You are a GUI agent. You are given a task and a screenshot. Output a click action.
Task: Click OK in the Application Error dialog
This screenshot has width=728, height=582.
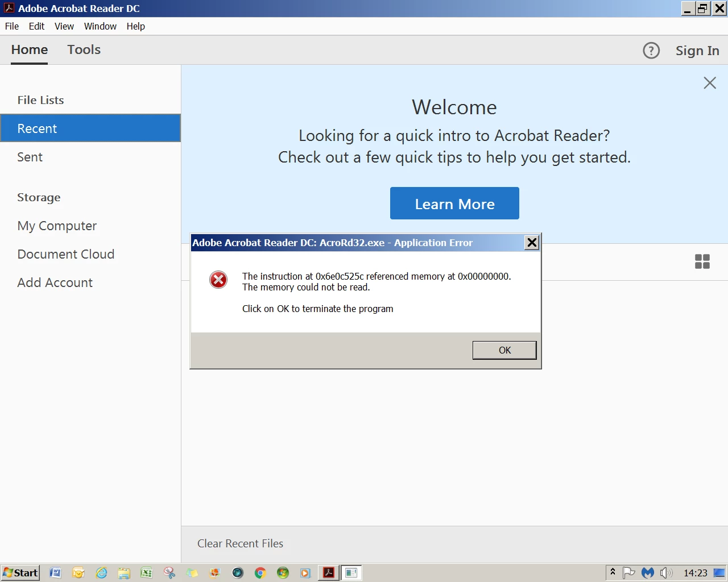[504, 350]
